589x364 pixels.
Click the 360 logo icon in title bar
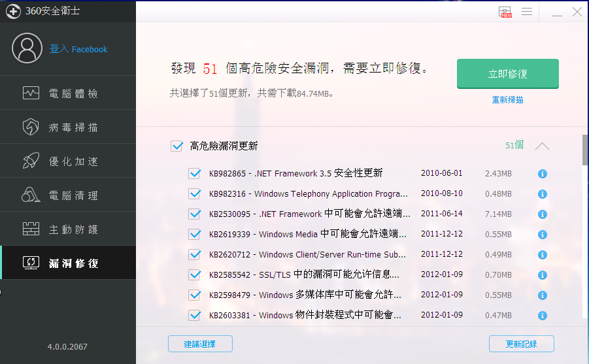pyautogui.click(x=13, y=11)
